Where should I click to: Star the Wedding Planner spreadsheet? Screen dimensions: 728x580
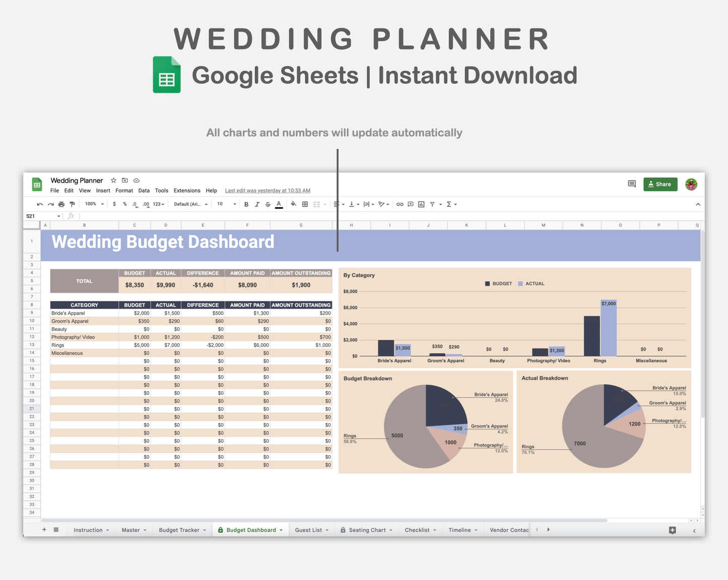pos(113,180)
